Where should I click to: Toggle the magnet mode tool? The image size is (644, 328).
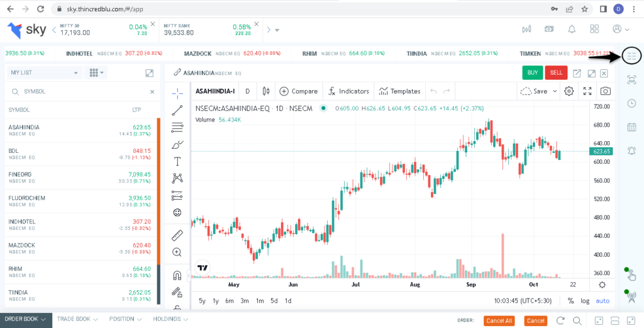click(x=177, y=275)
